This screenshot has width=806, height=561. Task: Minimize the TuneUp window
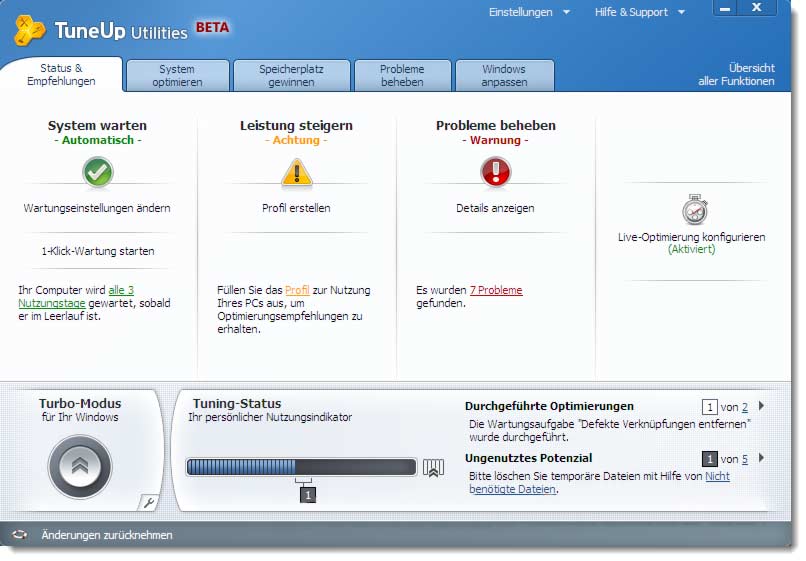(725, 8)
